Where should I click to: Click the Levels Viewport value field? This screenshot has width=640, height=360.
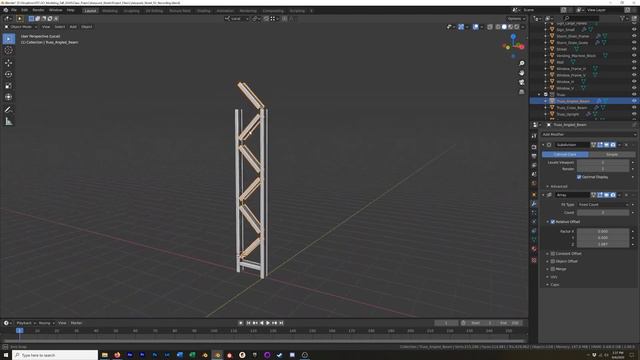pos(603,162)
